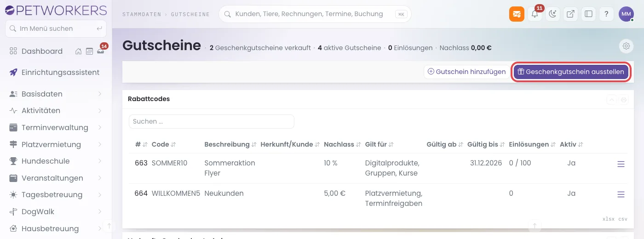Sort by the # column
This screenshot has height=239, width=644.
(141, 144)
